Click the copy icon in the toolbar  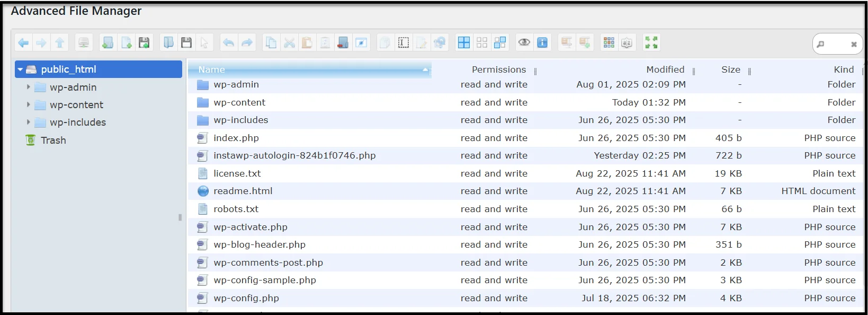(271, 43)
